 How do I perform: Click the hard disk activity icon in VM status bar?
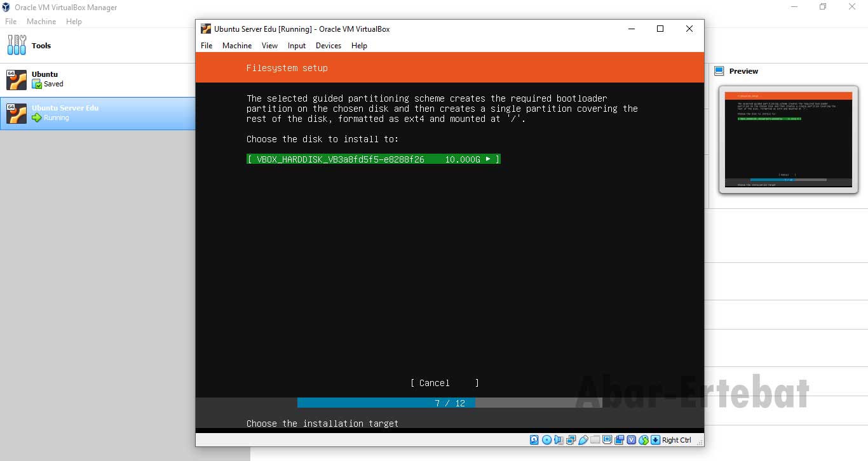click(534, 439)
